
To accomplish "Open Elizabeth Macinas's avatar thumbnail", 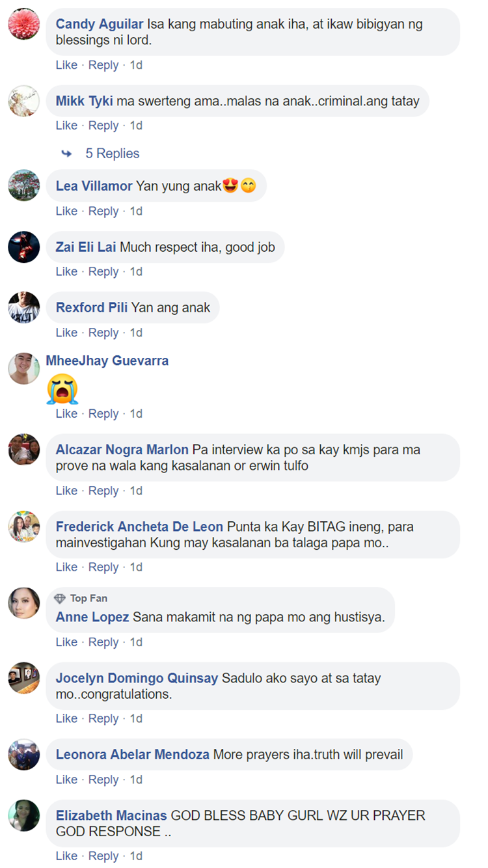I will pos(24,815).
